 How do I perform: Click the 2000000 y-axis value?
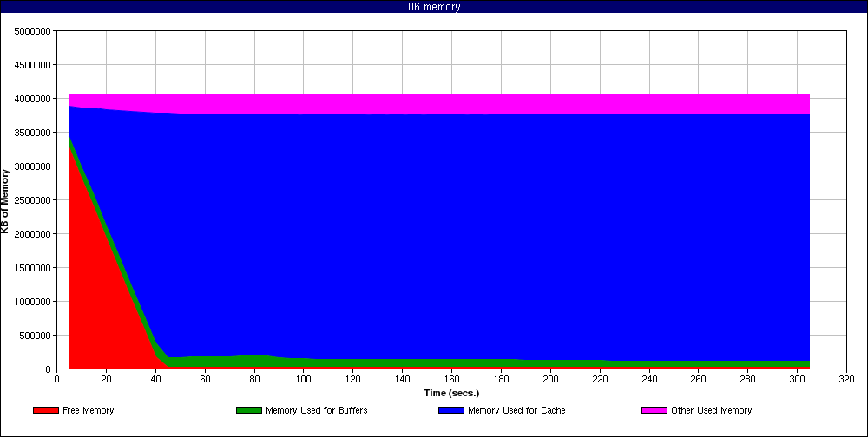tap(35, 234)
